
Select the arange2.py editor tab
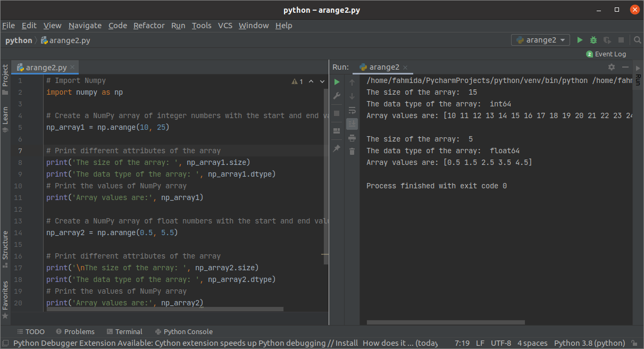(46, 68)
